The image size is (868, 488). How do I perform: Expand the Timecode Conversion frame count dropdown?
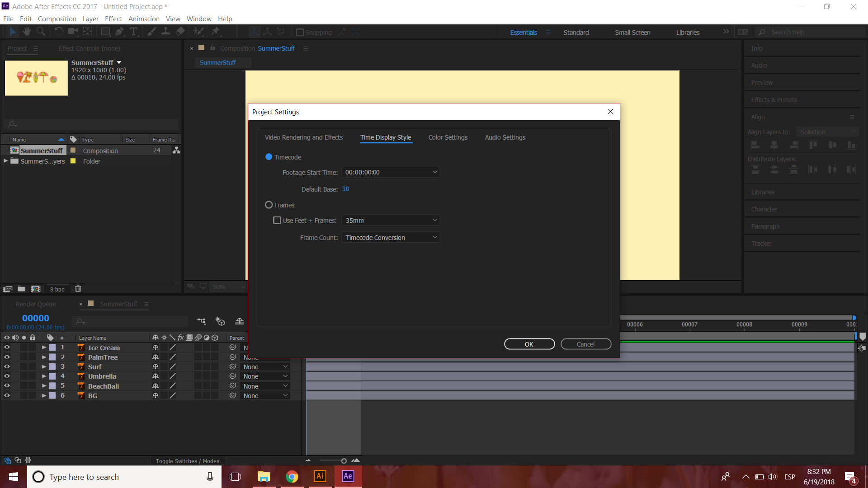click(x=391, y=237)
